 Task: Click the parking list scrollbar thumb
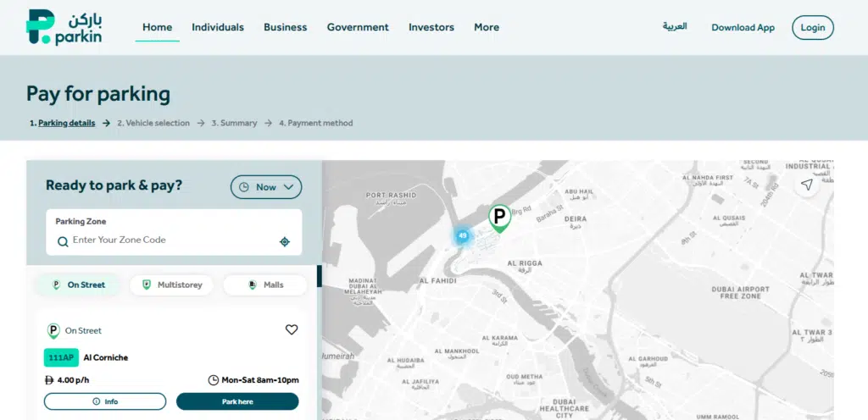(320, 276)
